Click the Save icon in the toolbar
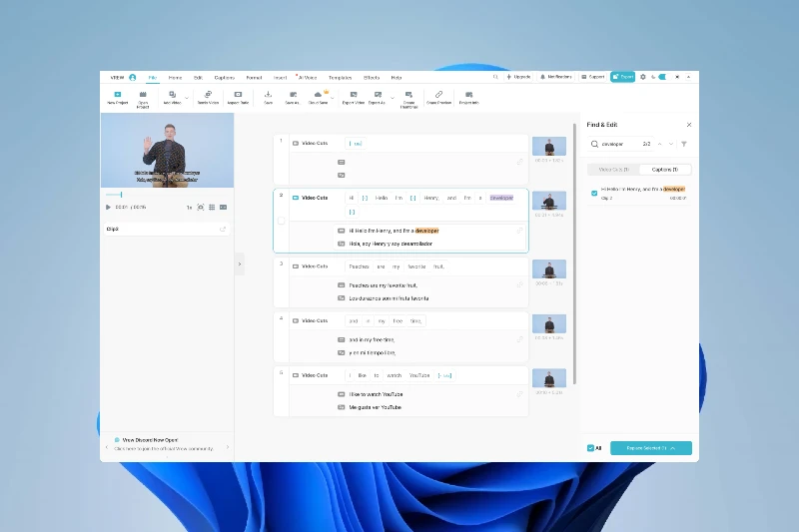 [x=268, y=95]
